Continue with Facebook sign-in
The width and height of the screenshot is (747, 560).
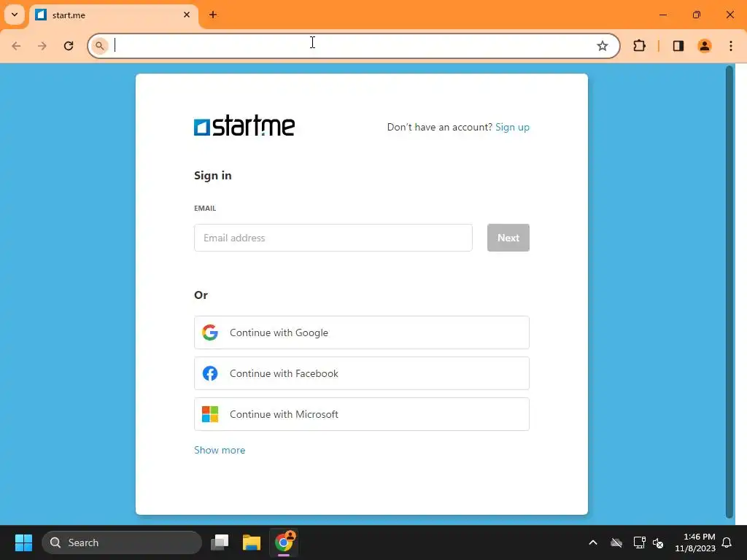click(362, 373)
